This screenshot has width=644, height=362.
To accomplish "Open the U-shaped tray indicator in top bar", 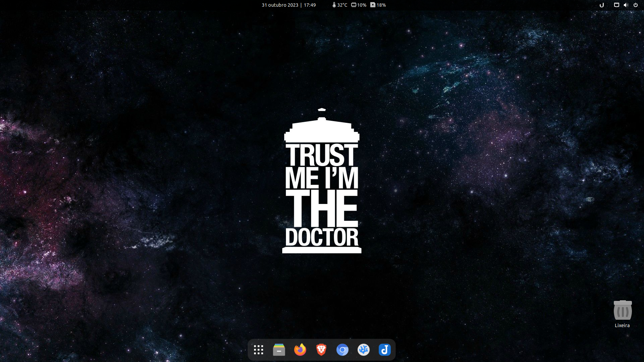I will (602, 5).
